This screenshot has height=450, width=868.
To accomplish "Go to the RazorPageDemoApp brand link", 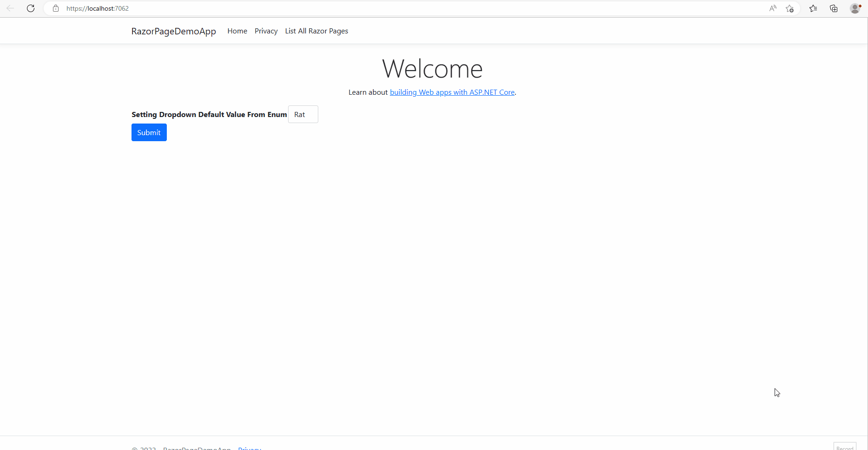I will pyautogui.click(x=174, y=31).
